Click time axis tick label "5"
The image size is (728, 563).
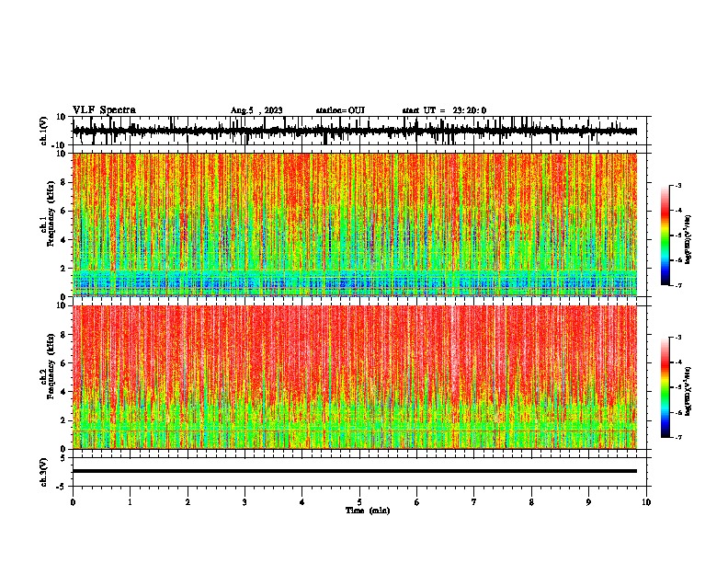click(359, 502)
